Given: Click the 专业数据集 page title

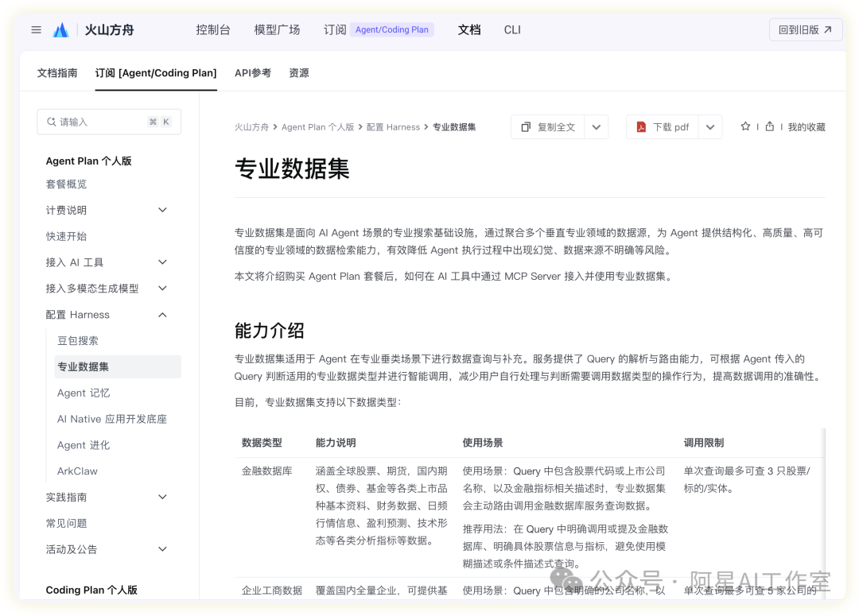Looking at the screenshot, I should pos(292,168).
